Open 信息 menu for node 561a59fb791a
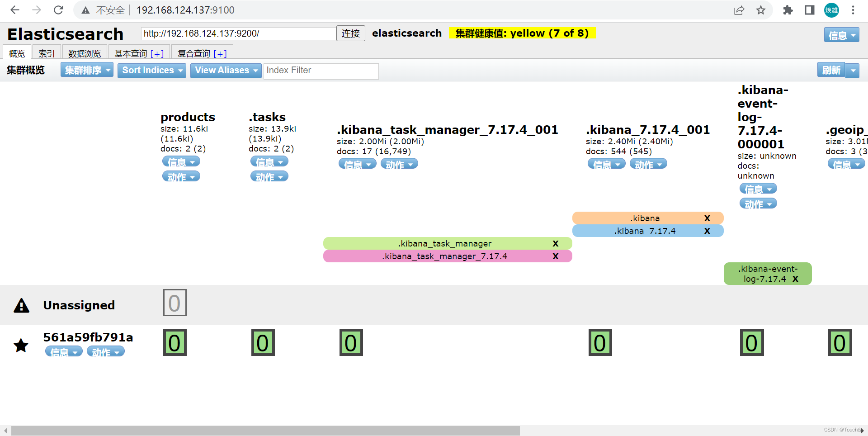The image size is (868, 436). (x=64, y=351)
